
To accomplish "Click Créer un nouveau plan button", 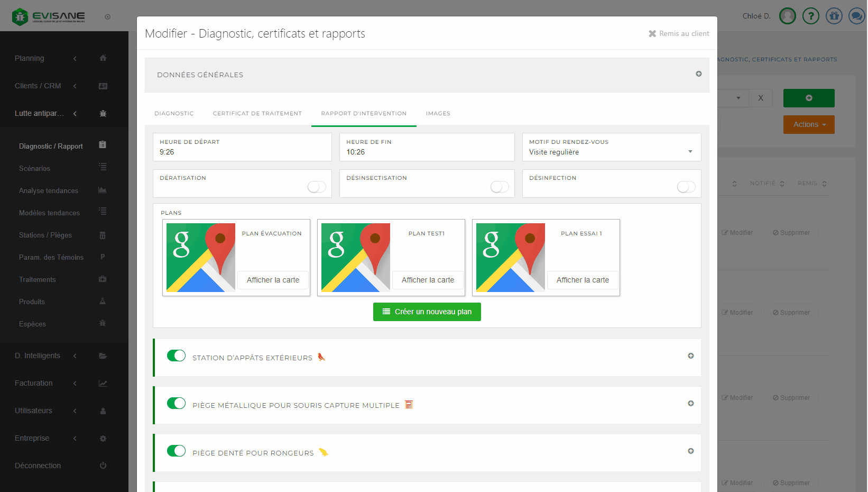I will 427,312.
